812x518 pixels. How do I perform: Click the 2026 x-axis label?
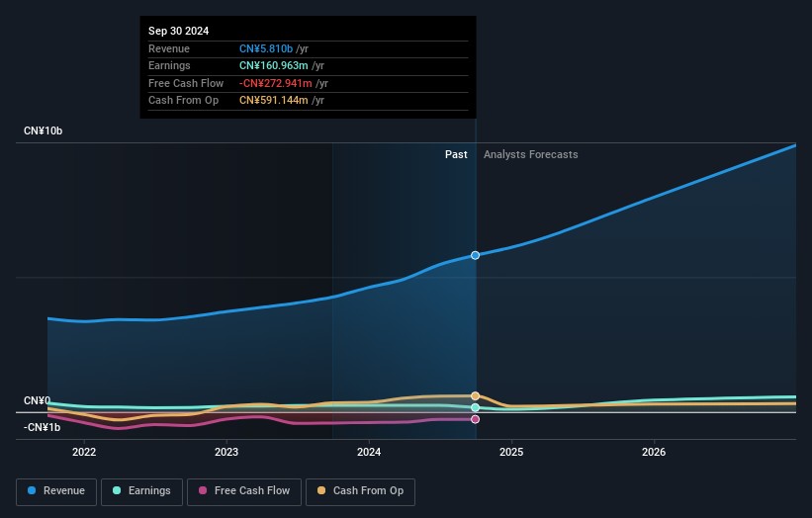point(654,452)
